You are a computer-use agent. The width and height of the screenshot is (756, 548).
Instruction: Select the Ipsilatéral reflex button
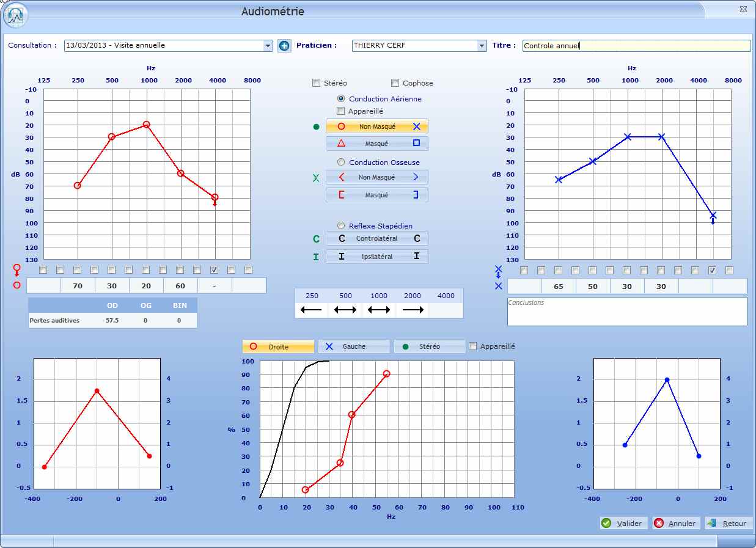pyautogui.click(x=376, y=257)
